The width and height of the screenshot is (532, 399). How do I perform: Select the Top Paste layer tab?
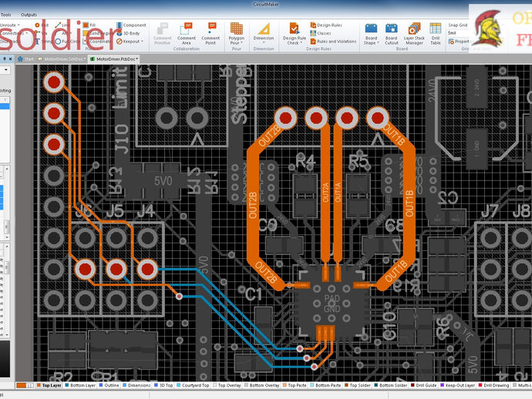(x=295, y=385)
